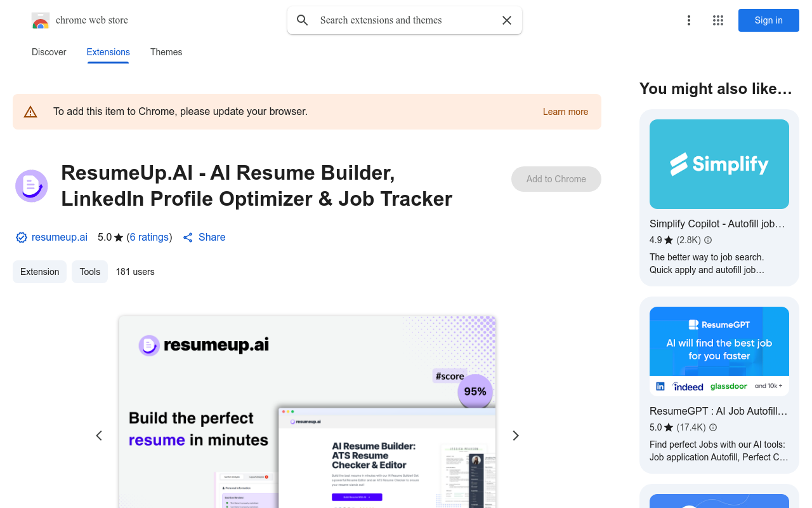
Task: Open the Google apps grid
Action: [x=718, y=20]
